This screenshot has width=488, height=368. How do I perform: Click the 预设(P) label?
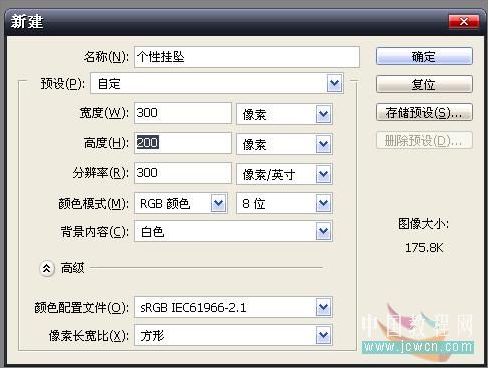coord(63,84)
